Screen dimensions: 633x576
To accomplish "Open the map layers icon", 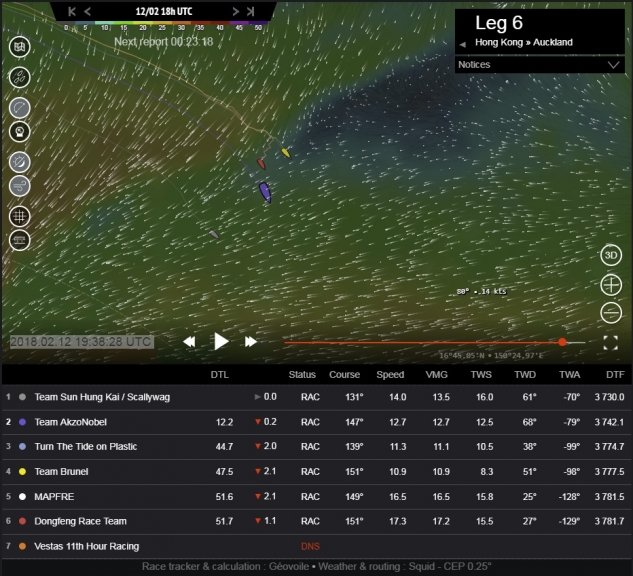I will pyautogui.click(x=19, y=47).
